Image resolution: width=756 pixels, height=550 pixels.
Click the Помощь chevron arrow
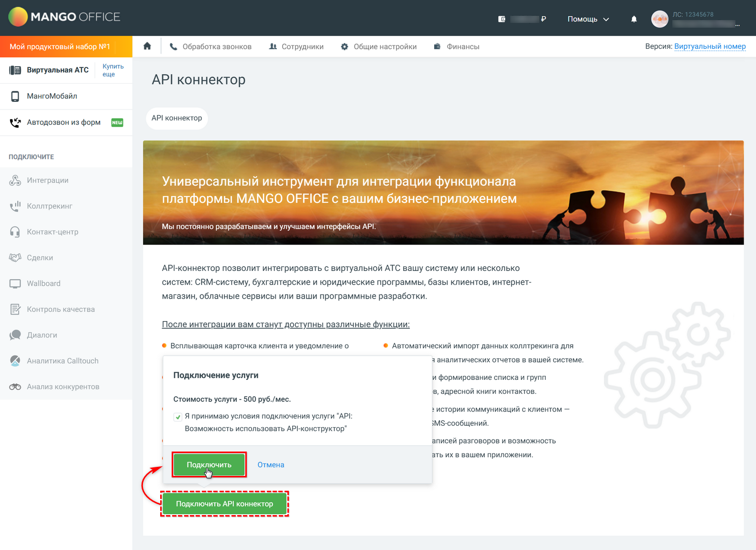[x=606, y=20]
